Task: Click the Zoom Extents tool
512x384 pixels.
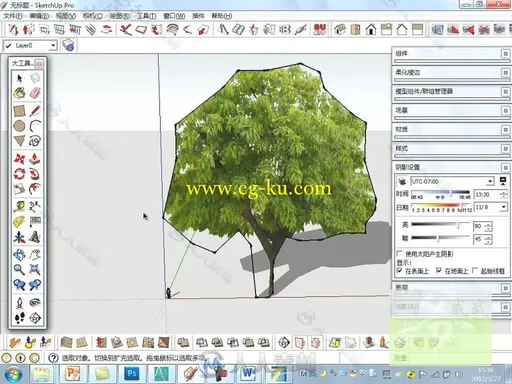Action: click(35, 269)
